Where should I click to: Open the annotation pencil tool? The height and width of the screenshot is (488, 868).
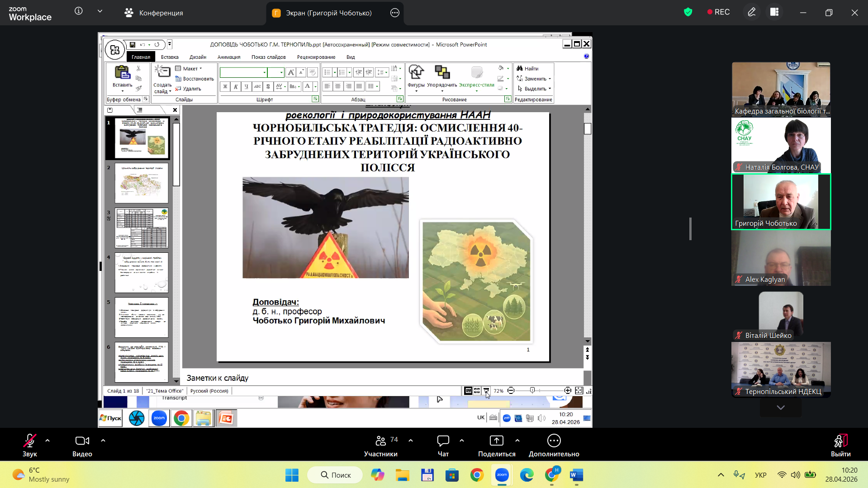pyautogui.click(x=751, y=12)
